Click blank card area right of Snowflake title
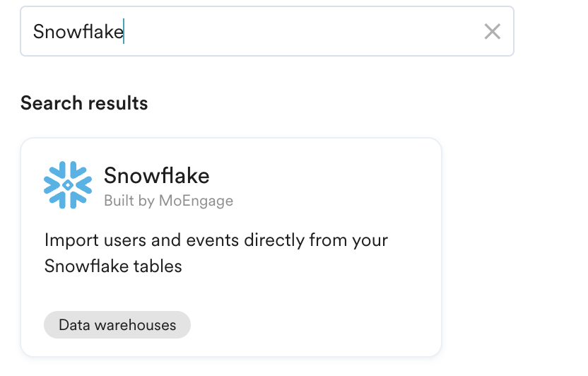The image size is (588, 376). 325,177
